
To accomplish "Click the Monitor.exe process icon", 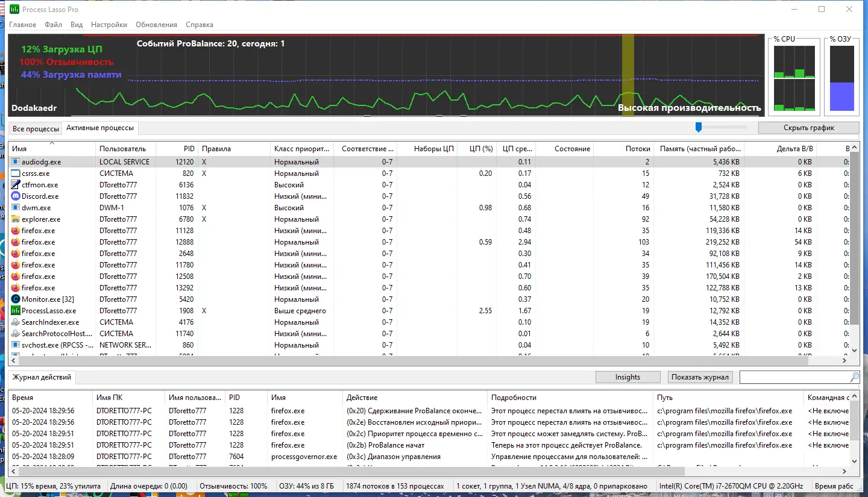I will coord(16,299).
